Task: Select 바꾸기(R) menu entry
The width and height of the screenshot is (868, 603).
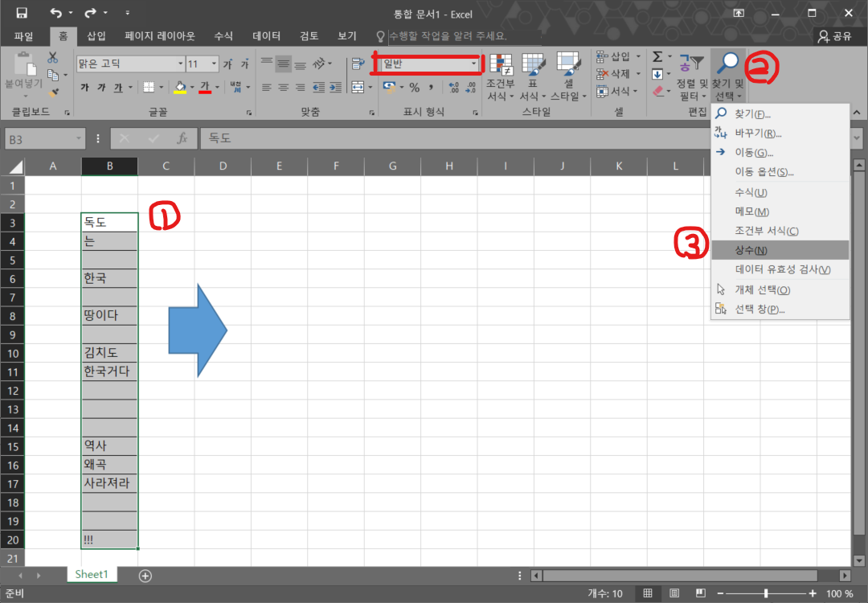Action: (x=780, y=133)
